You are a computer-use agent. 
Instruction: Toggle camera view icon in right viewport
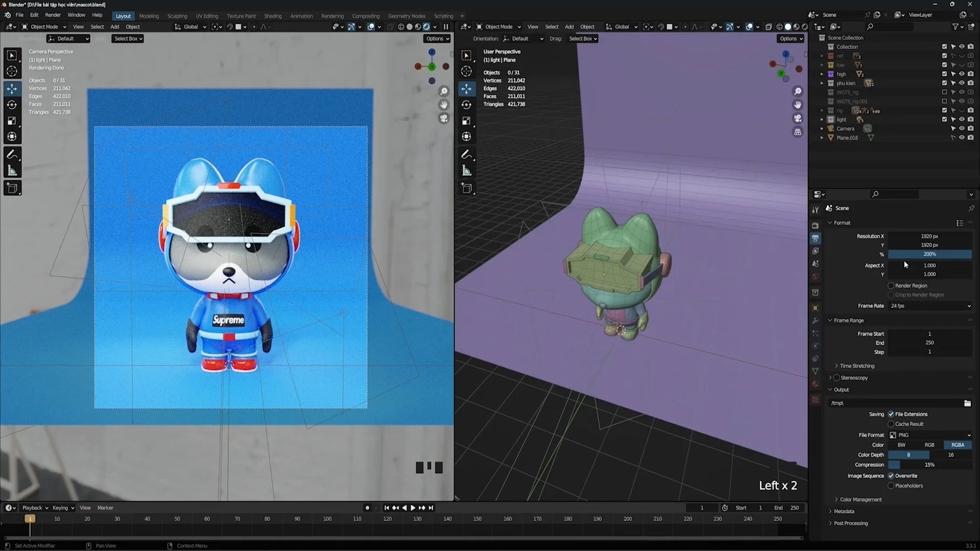(x=797, y=118)
